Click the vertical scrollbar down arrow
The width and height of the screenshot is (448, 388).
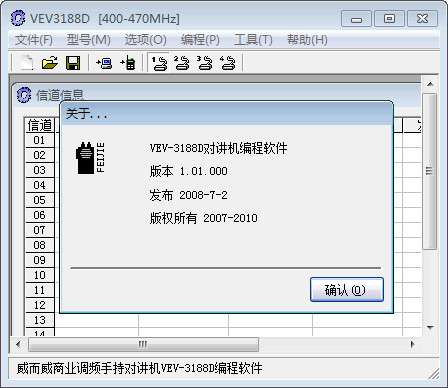pos(430,327)
